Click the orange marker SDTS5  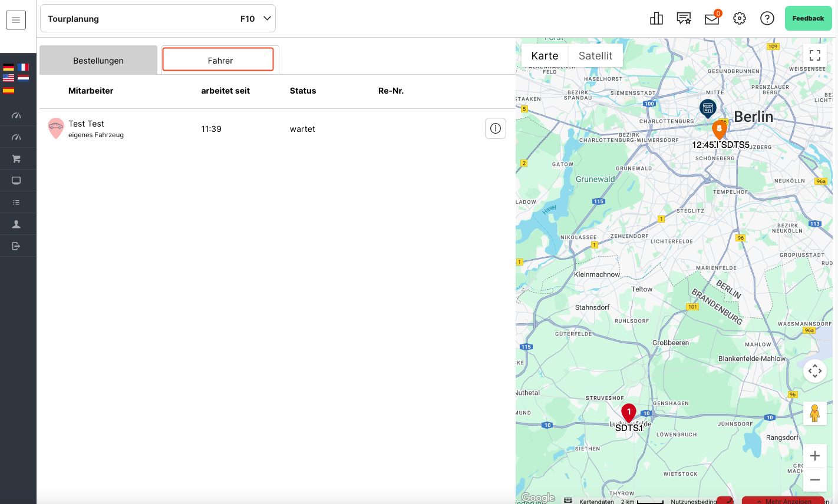[x=719, y=129]
